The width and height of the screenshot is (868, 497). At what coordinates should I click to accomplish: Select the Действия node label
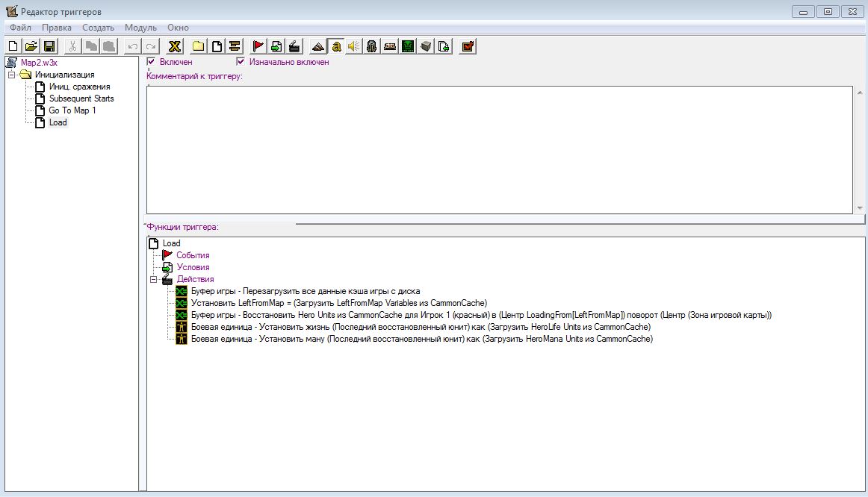click(195, 279)
